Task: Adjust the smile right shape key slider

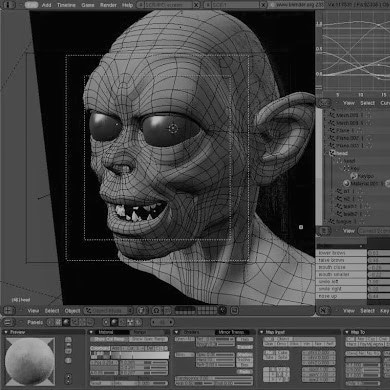Action: click(x=379, y=289)
